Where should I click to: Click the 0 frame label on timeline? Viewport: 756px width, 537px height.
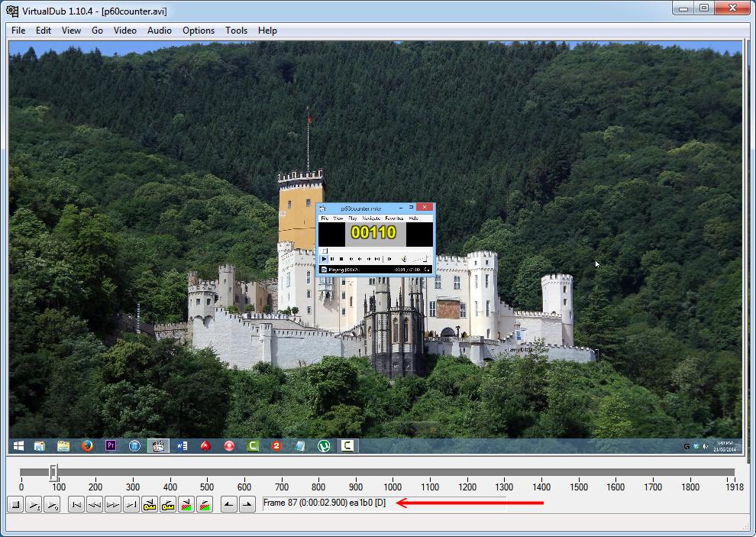click(21, 487)
